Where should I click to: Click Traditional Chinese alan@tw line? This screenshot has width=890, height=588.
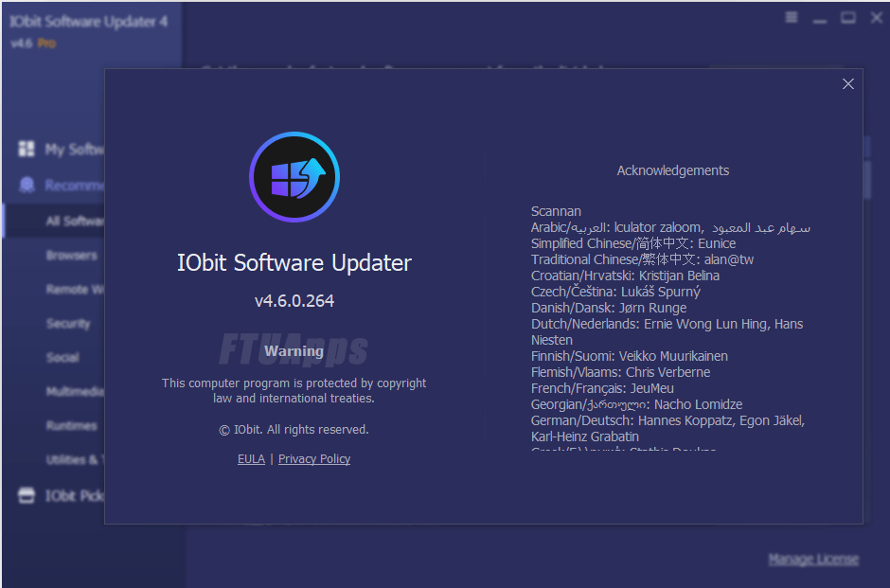(642, 259)
